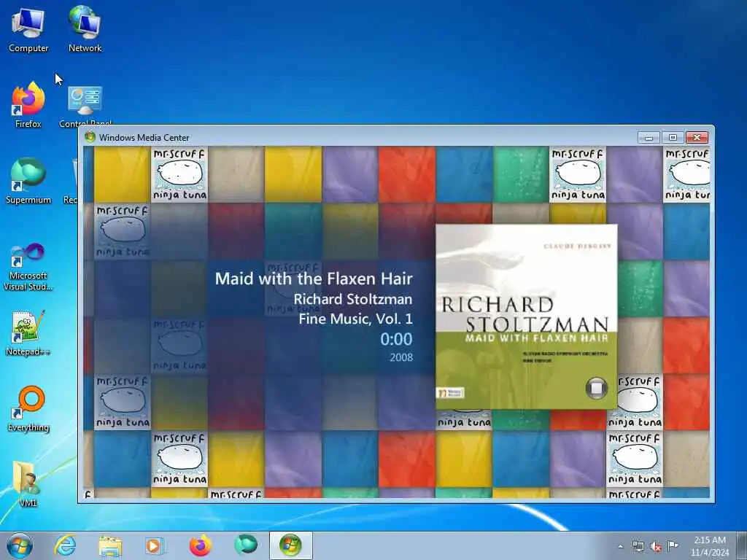
Task: Select the Microsoft Visual Studio desktop shortcut
Action: pos(28,267)
